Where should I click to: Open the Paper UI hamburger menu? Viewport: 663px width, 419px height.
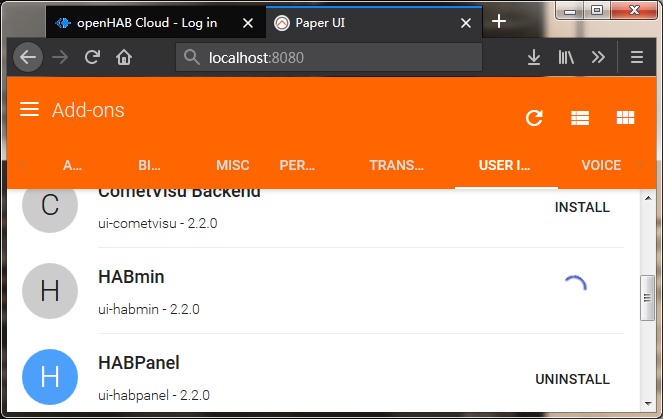29,109
